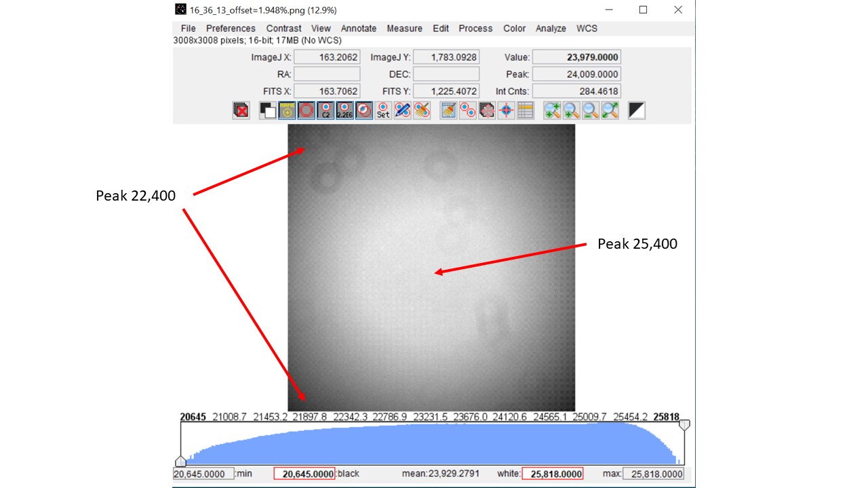
Task: Toggle the C2 source identifier display icon
Action: coord(325,110)
